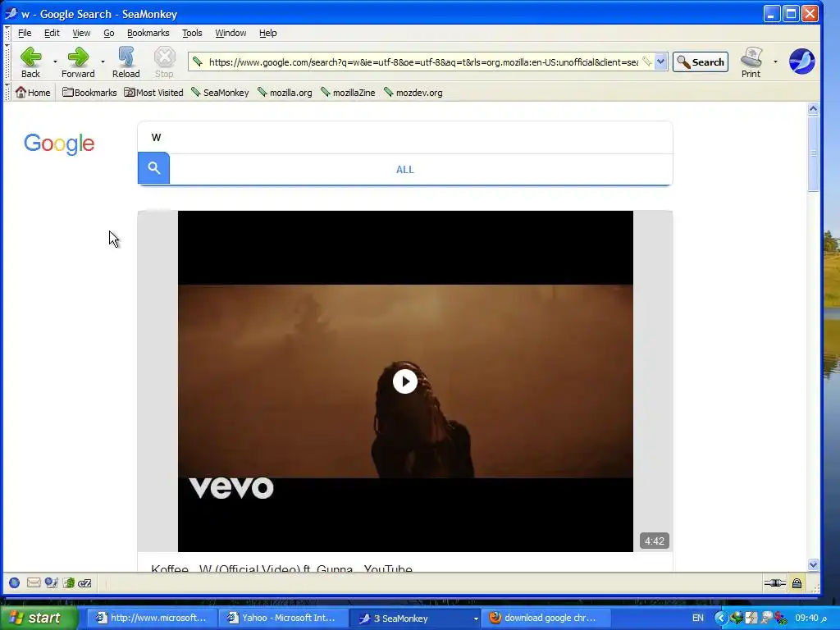Open Browser component from status bar

coord(15,583)
